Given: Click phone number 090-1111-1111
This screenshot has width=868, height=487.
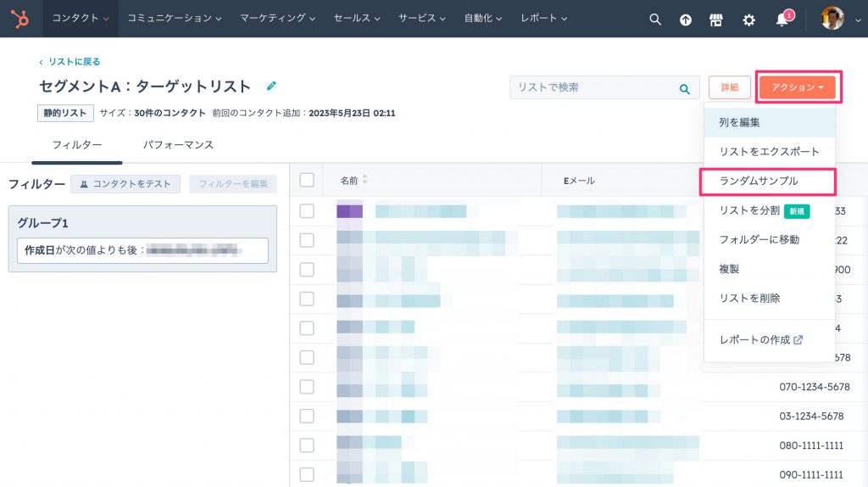Looking at the screenshot, I should [811, 475].
